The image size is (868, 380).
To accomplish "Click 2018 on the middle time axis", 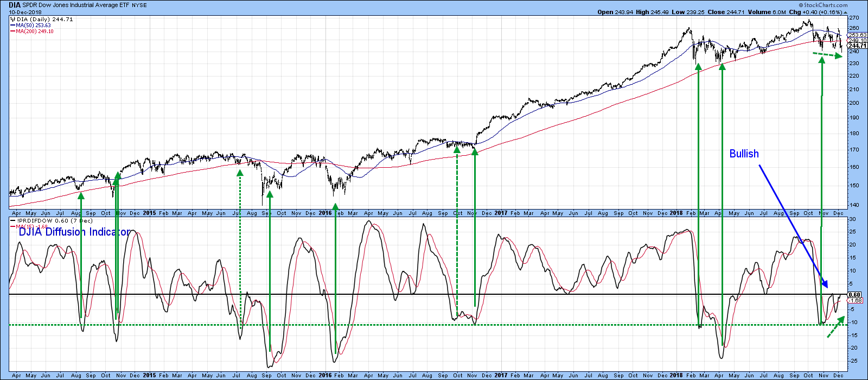I will (676, 213).
